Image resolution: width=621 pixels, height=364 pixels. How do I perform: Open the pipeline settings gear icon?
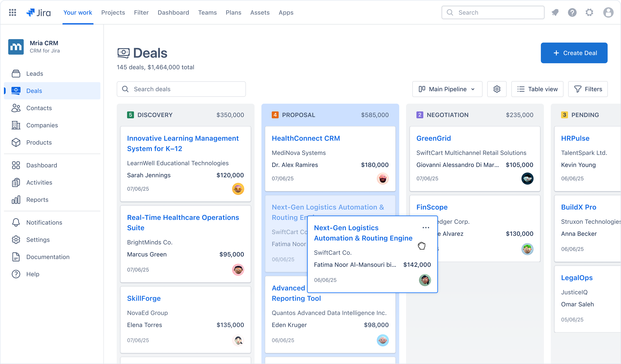click(497, 89)
